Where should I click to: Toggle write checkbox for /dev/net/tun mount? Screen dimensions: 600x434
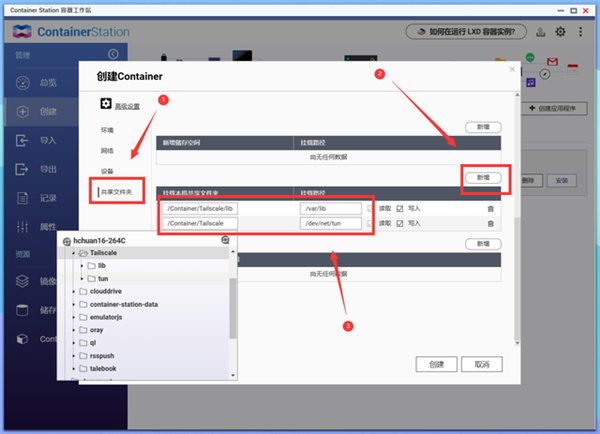click(400, 224)
